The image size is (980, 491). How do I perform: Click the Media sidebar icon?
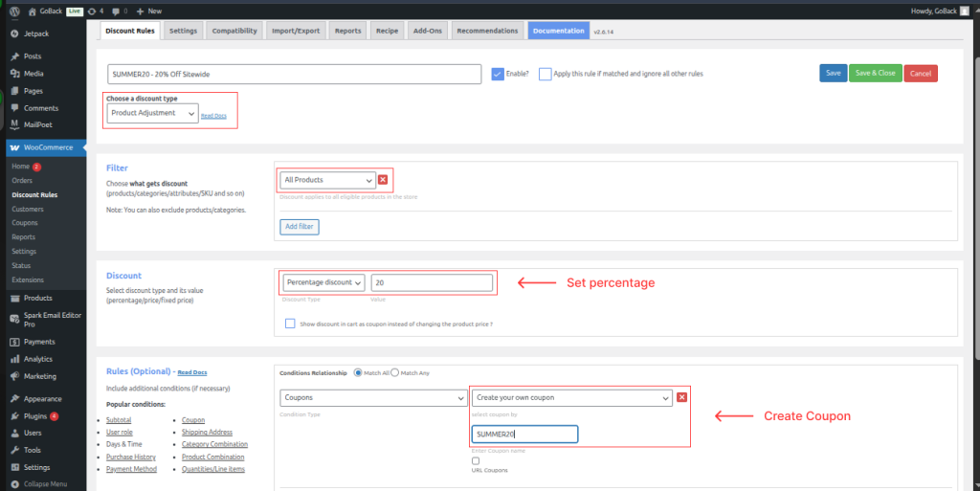pyautogui.click(x=15, y=73)
